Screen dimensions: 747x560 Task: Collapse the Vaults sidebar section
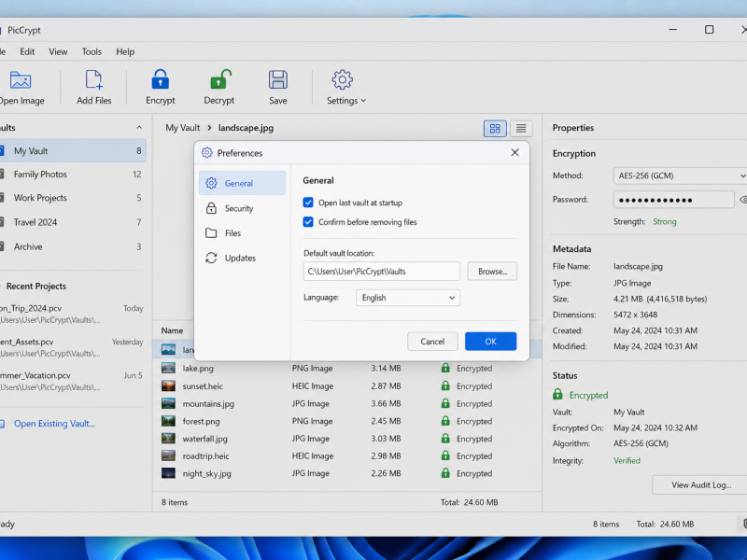click(139, 128)
